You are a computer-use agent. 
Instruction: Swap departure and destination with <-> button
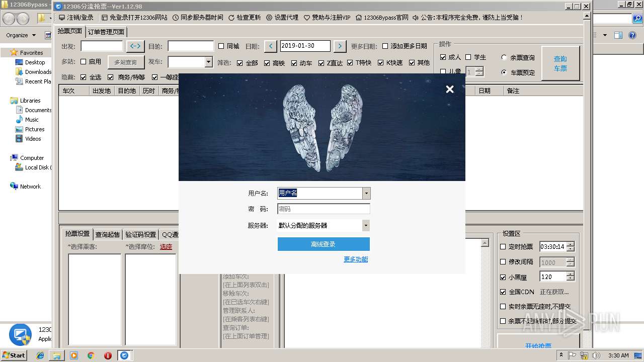click(135, 46)
